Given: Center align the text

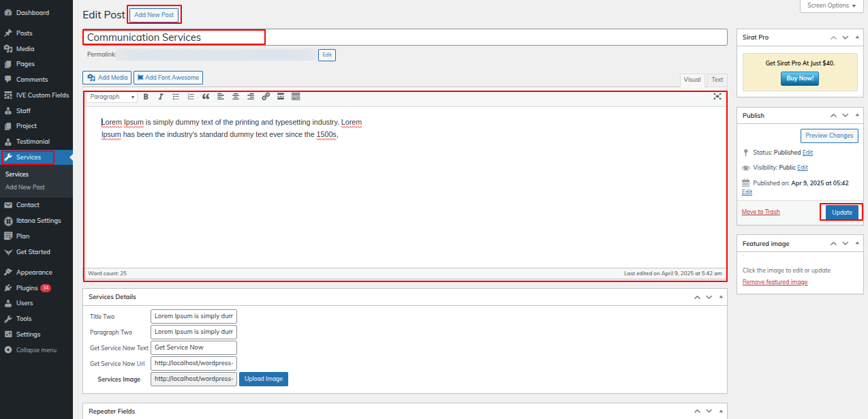Looking at the screenshot, I should tap(236, 97).
